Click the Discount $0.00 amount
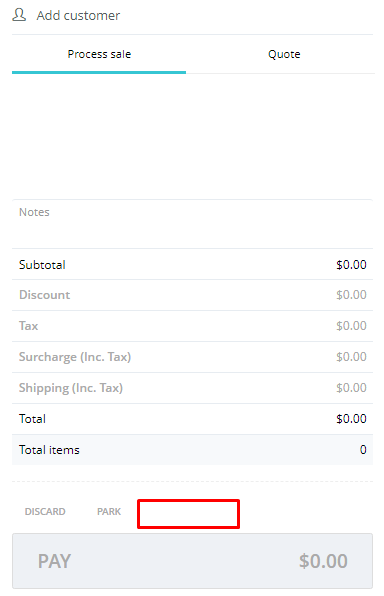The height and width of the screenshot is (596, 384). (x=351, y=295)
